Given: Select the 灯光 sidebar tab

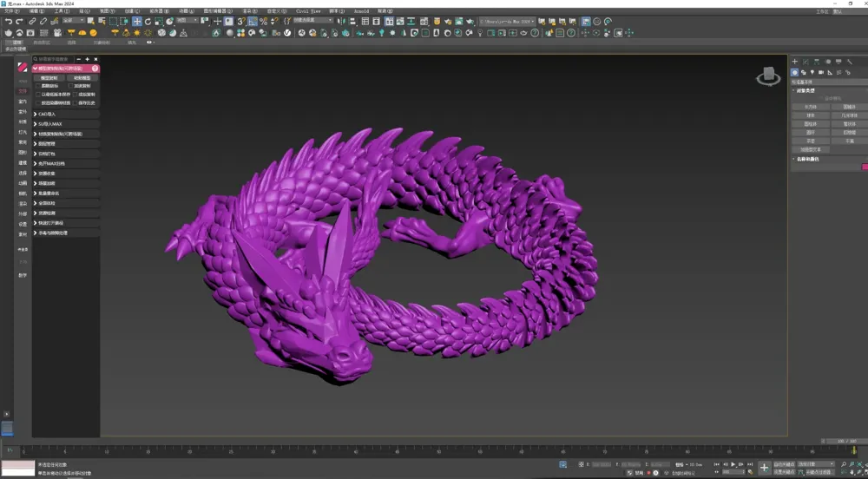Looking at the screenshot, I should click(23, 132).
